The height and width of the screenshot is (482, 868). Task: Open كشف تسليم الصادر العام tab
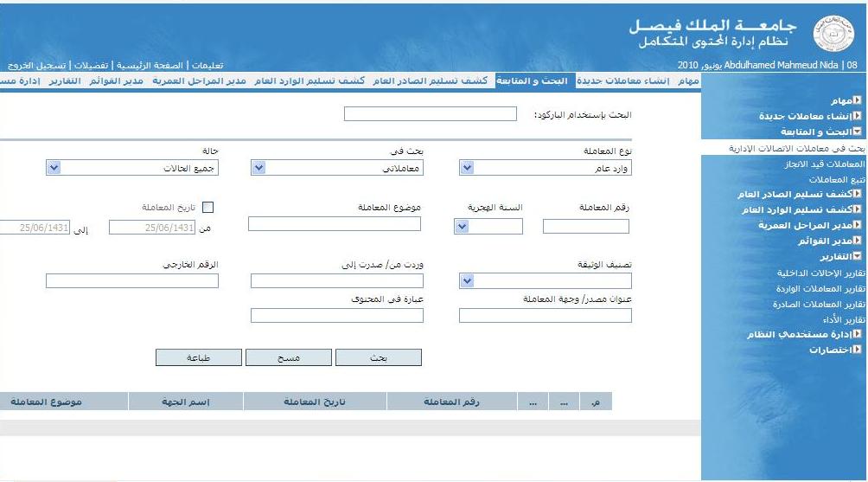[x=431, y=80]
